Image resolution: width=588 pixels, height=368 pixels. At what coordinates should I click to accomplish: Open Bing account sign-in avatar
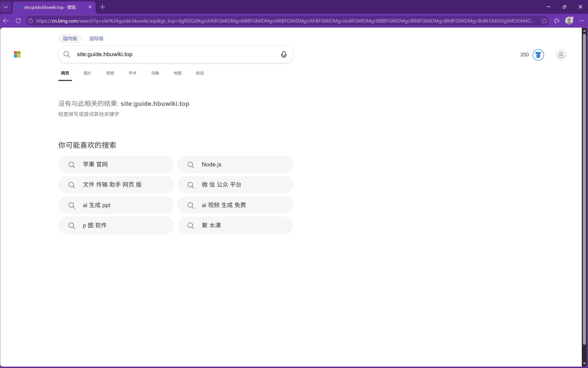coord(561,55)
